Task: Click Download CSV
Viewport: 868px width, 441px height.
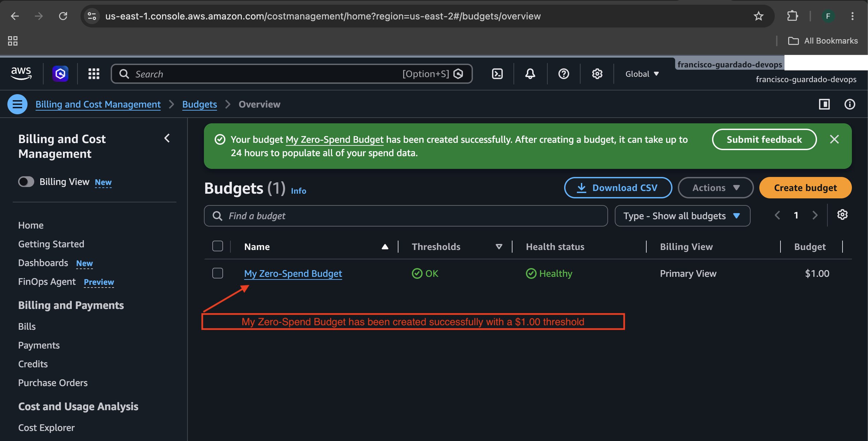Action: (x=618, y=188)
